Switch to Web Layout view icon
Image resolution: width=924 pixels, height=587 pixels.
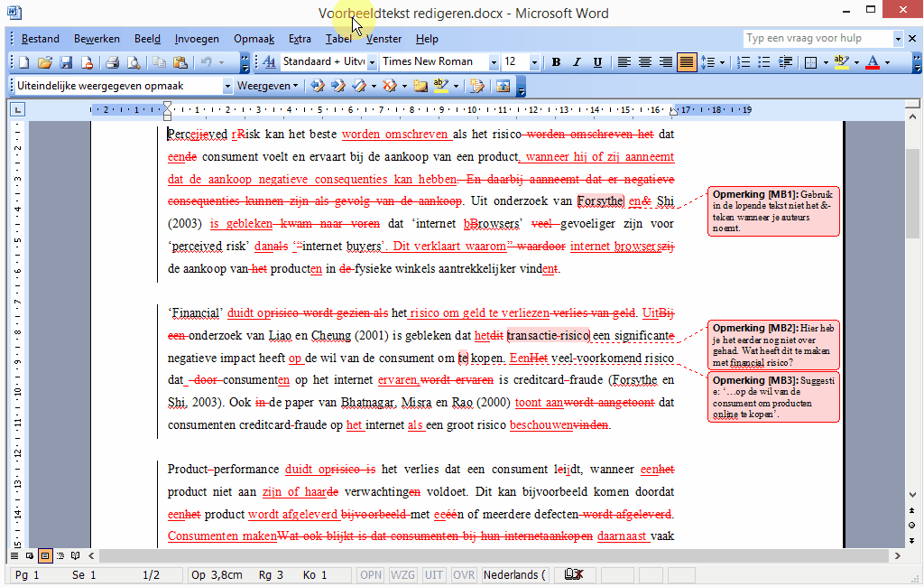tap(30, 555)
